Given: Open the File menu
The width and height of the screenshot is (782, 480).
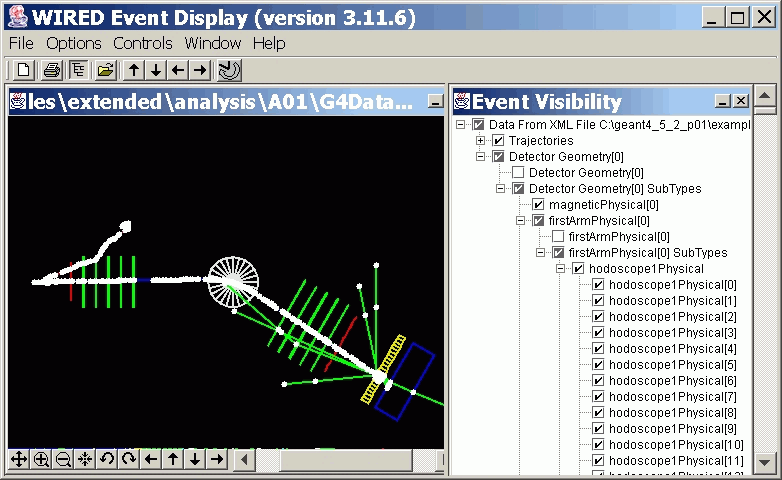Looking at the screenshot, I should click(21, 43).
